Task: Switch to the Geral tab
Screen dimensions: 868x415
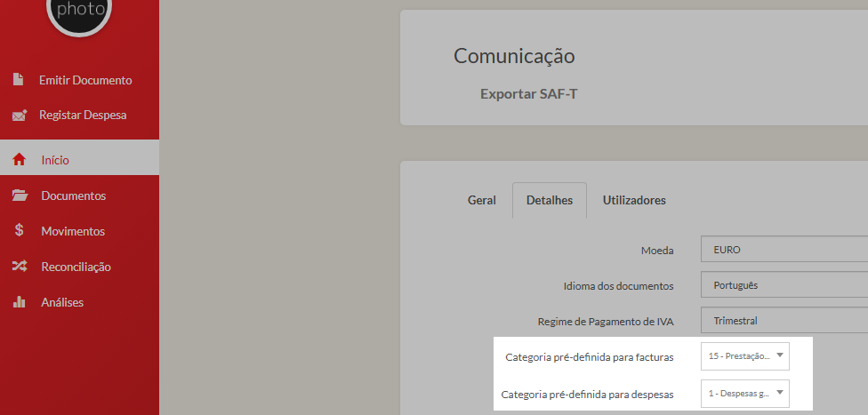Action: 481,200
